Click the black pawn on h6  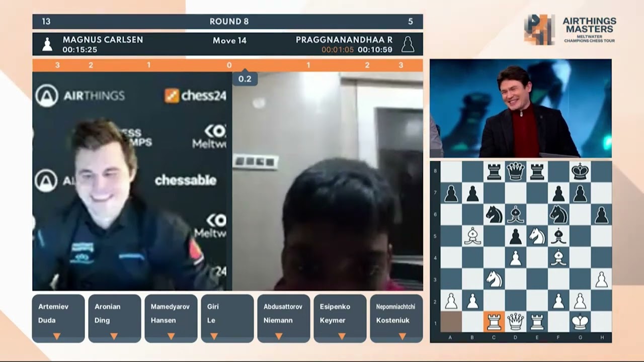pos(602,215)
